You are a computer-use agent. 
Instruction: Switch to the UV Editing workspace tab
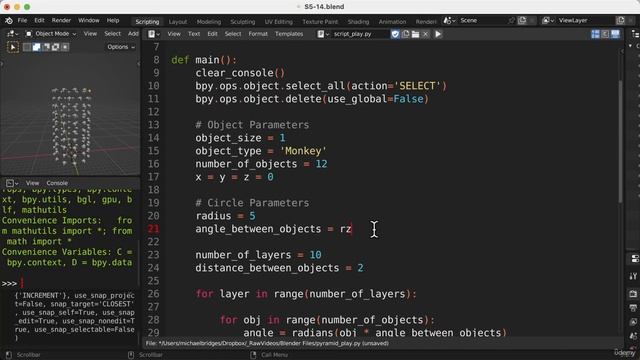(x=278, y=22)
